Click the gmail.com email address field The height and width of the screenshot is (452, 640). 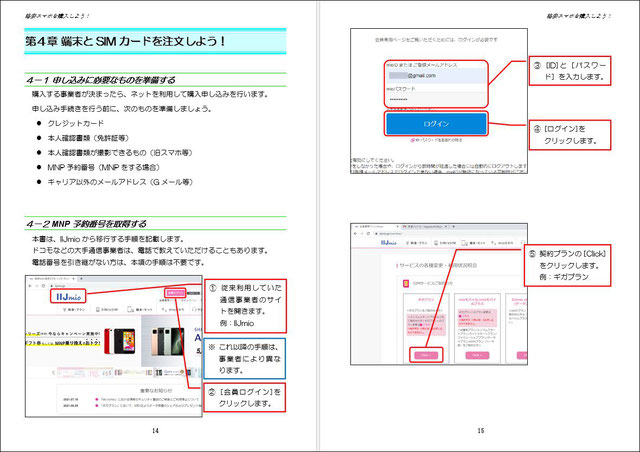[x=436, y=76]
